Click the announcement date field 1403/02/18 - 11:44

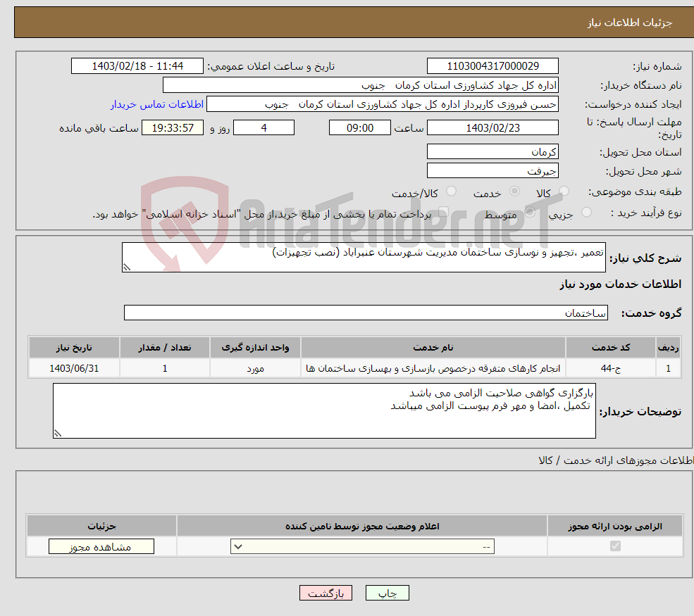point(137,66)
